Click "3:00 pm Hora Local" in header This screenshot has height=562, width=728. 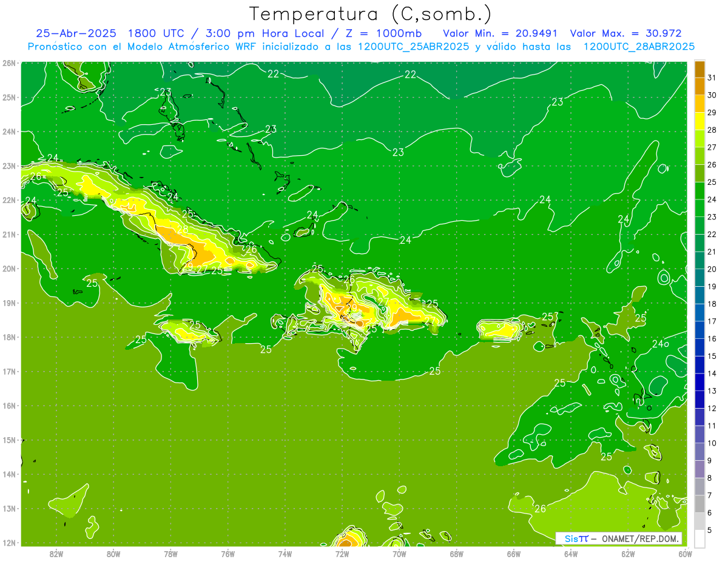pyautogui.click(x=265, y=33)
